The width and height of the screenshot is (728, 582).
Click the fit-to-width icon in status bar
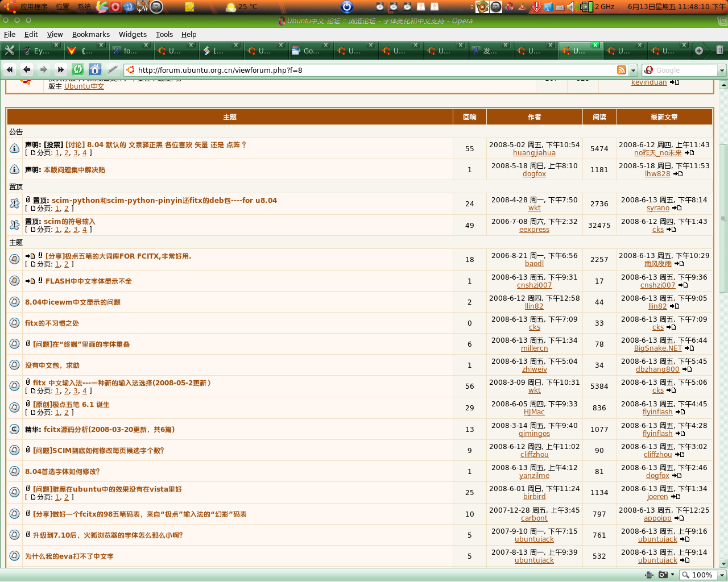(649, 575)
